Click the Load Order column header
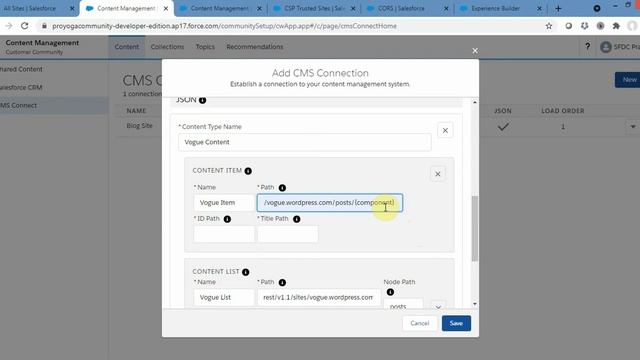 (x=562, y=111)
